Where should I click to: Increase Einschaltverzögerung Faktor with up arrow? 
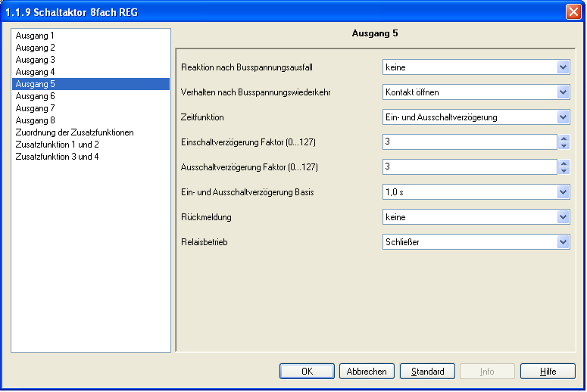pos(564,138)
